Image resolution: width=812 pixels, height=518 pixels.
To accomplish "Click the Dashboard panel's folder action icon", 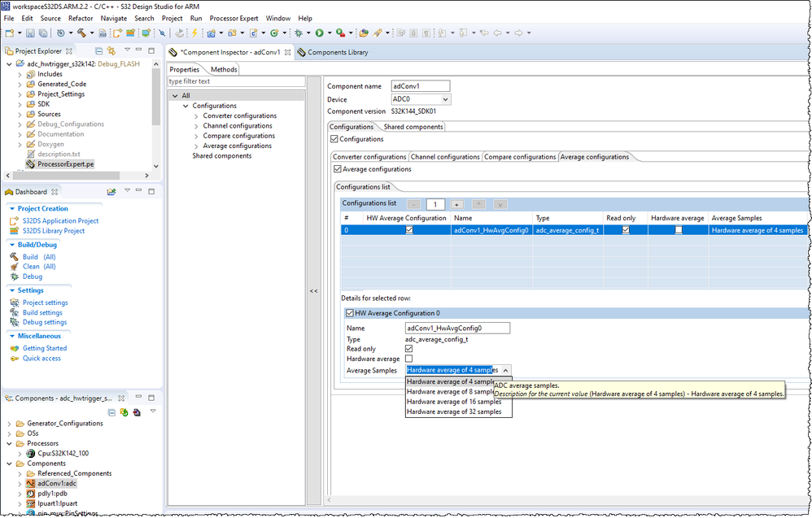I will click(111, 192).
